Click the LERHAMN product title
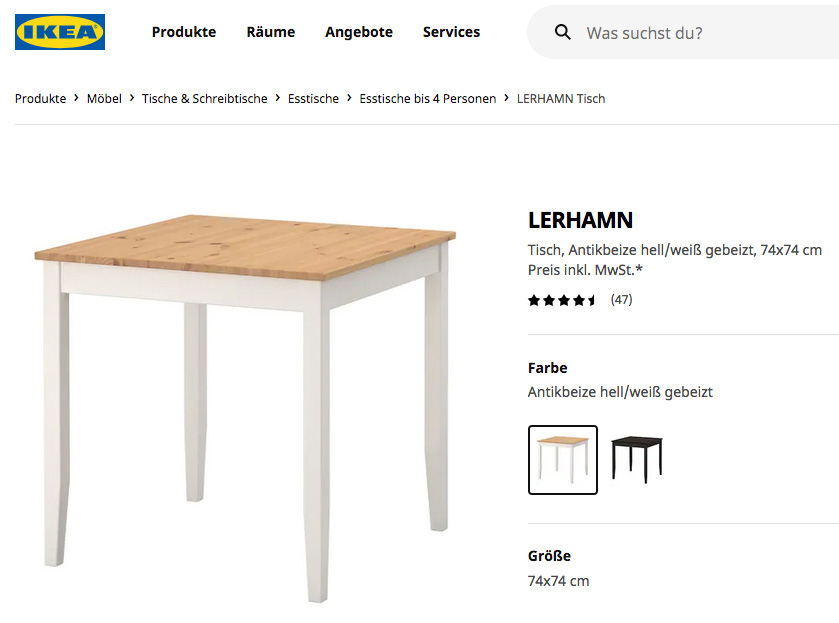This screenshot has height=623, width=839. (580, 221)
